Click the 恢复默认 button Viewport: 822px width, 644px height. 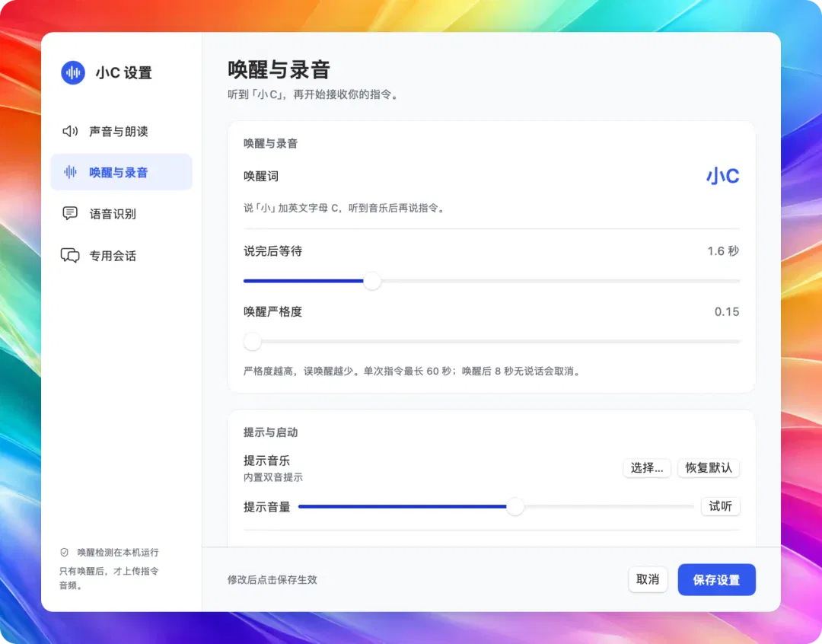point(709,468)
